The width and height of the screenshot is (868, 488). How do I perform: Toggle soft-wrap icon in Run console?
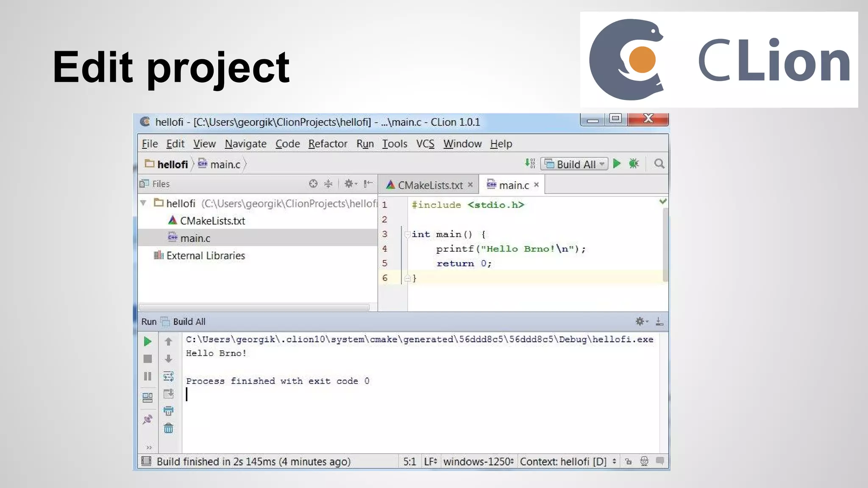tap(168, 376)
